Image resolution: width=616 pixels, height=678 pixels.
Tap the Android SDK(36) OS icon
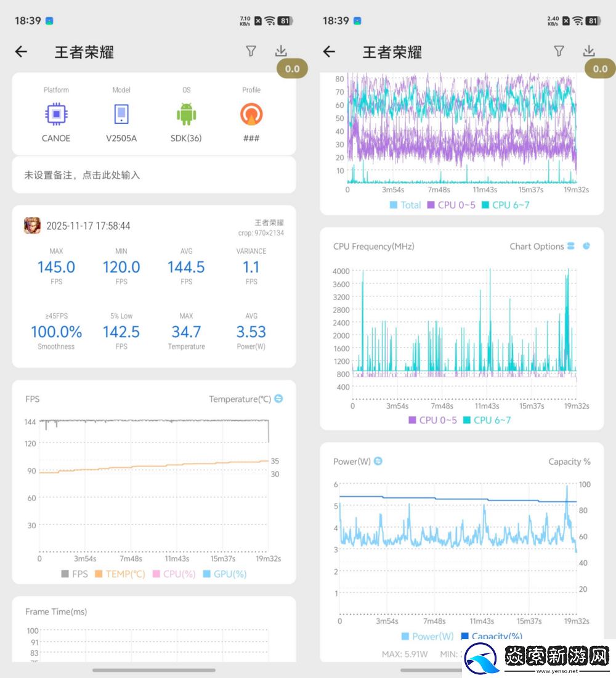pyautogui.click(x=186, y=114)
